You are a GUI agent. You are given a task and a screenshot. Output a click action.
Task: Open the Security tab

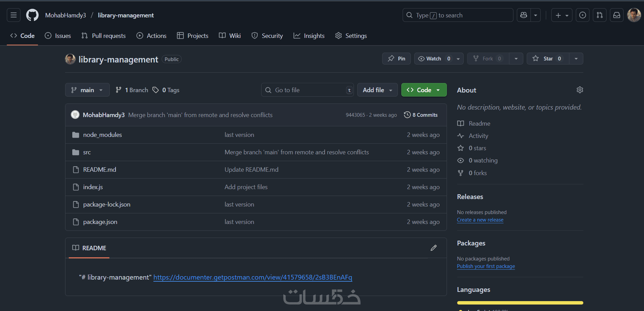(267, 36)
